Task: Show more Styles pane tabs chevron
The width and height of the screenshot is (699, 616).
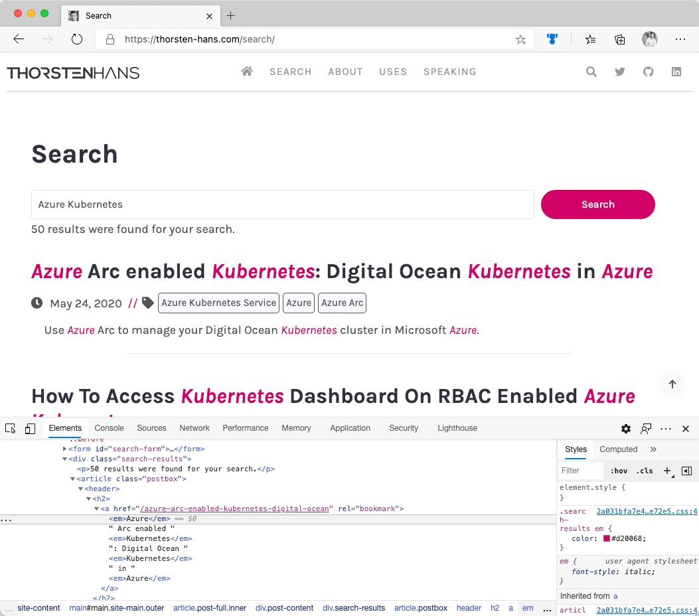Action: tap(653, 449)
